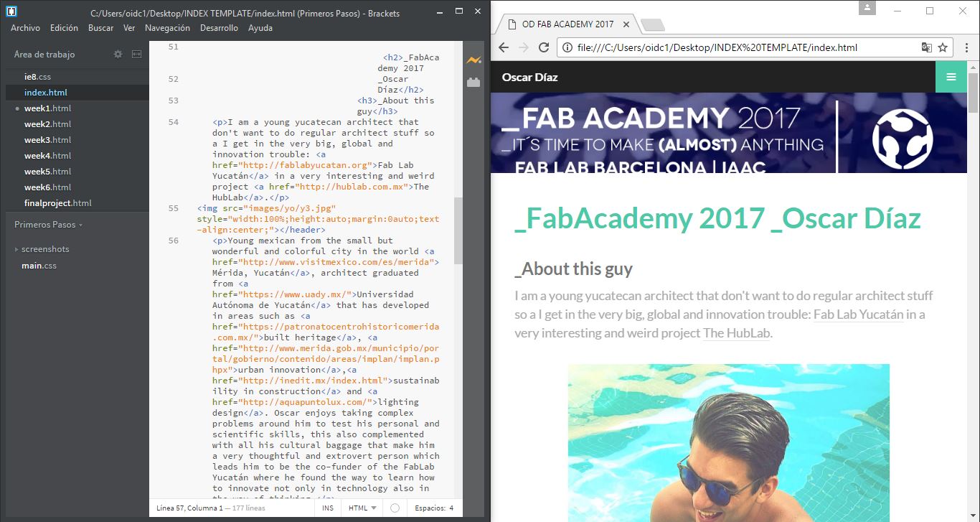Click line number 55 in gutter
The height and width of the screenshot is (522, 980).
pos(174,208)
